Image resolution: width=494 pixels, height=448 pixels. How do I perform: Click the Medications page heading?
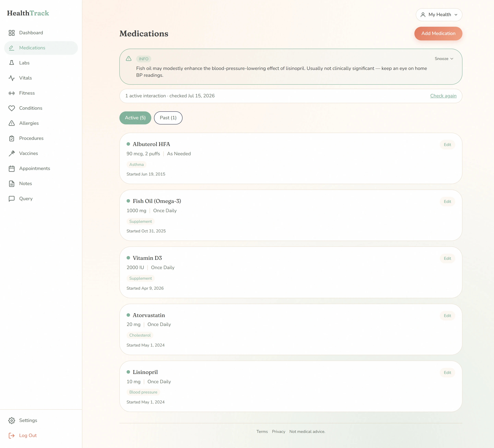pyautogui.click(x=144, y=34)
